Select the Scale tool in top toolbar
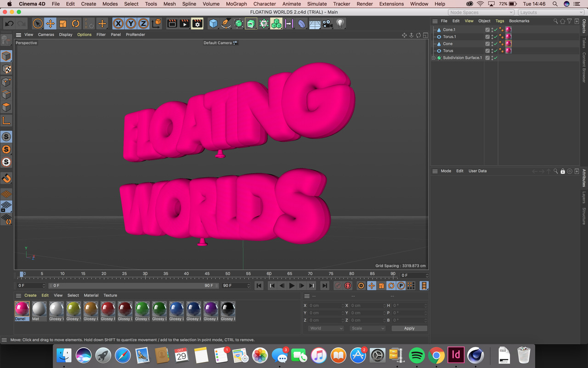Image resolution: width=588 pixels, height=368 pixels. 63,23
